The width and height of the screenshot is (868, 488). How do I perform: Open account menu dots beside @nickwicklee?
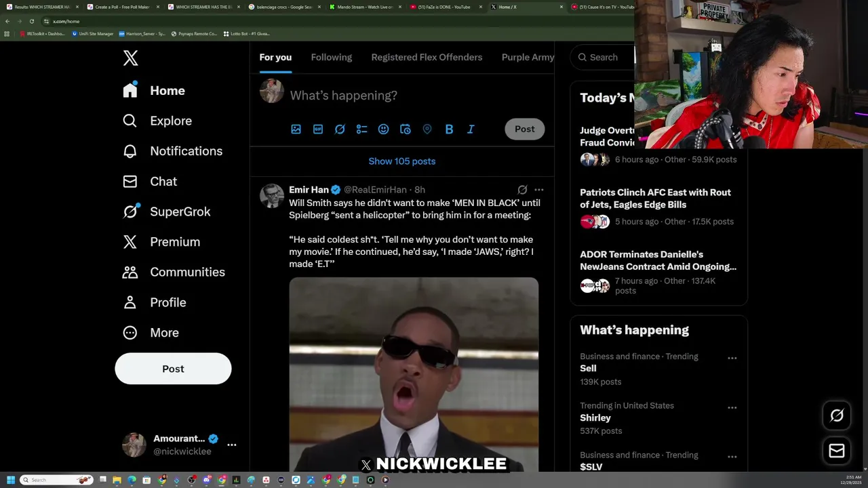(x=232, y=445)
